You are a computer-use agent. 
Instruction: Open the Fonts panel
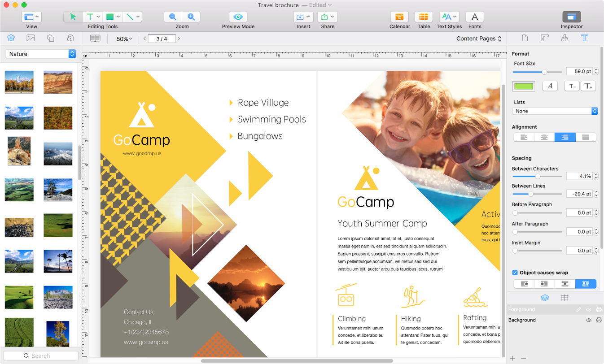[x=474, y=17]
